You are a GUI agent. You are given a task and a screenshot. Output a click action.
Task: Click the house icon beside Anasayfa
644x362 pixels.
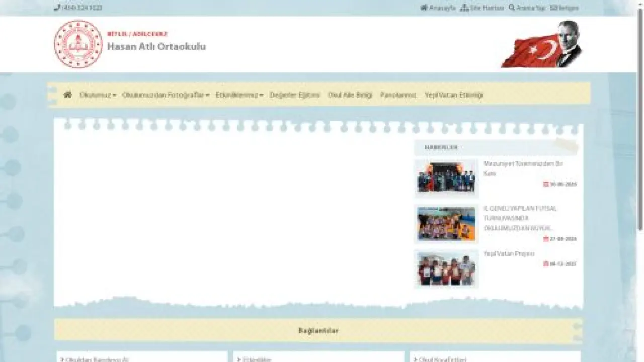point(424,8)
